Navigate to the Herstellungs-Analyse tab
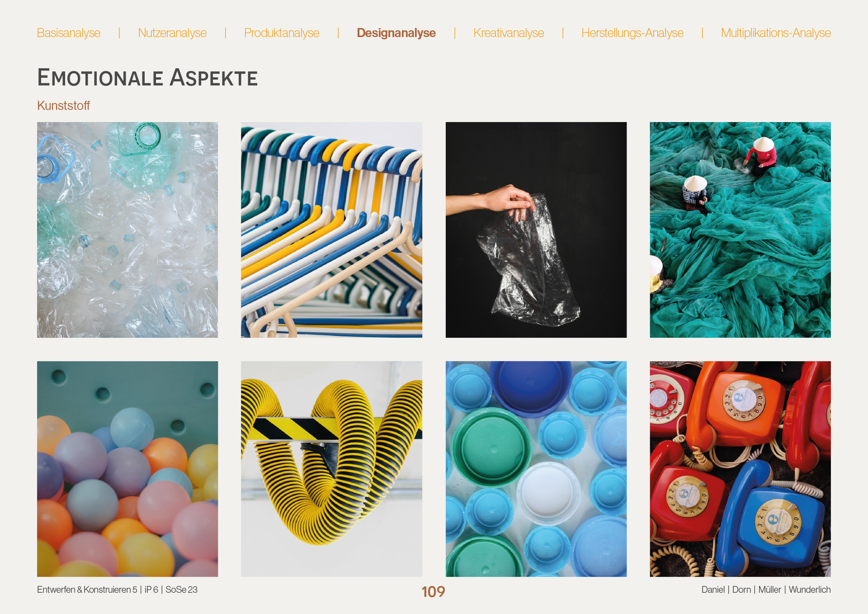The width and height of the screenshot is (868, 614). coord(632,33)
